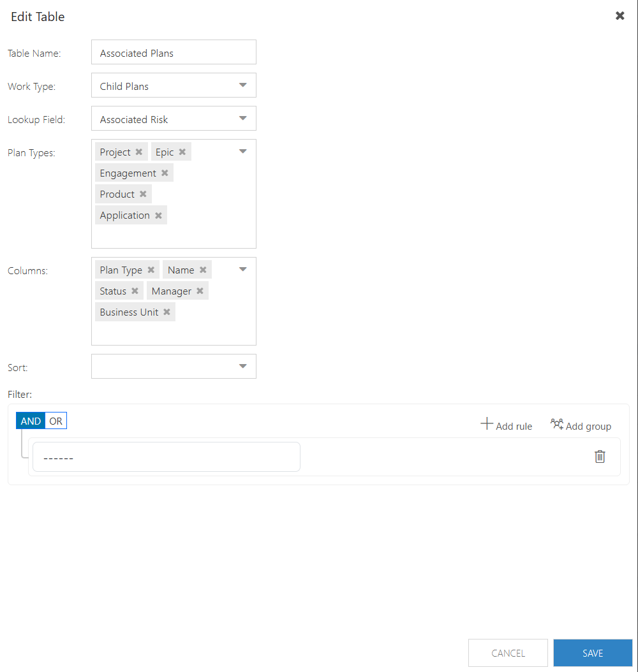Remove the Epic plan type tag
This screenshot has height=672, width=638.
[182, 152]
